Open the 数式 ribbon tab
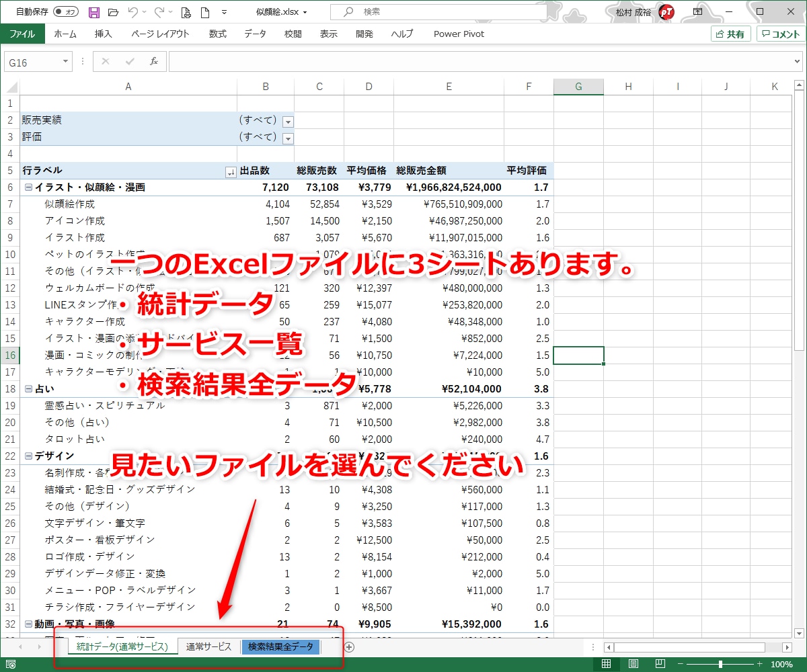Viewport: 807px width, 672px height. coord(217,34)
